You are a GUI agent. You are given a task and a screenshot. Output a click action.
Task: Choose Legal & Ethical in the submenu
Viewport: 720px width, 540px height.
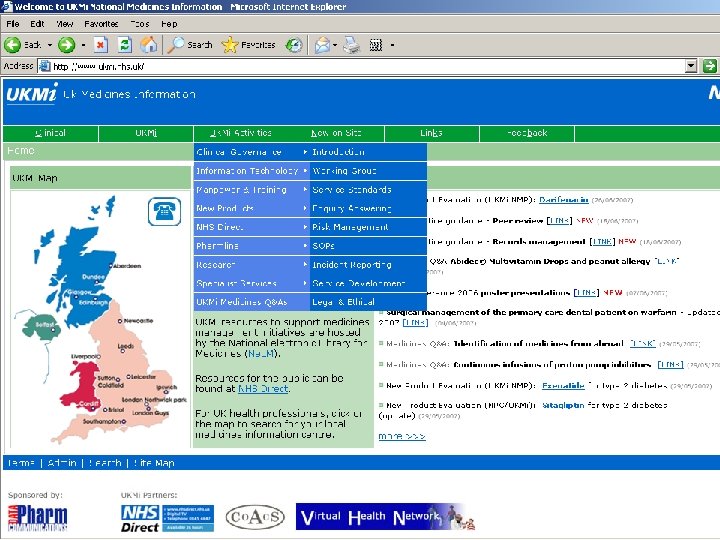tap(368, 302)
